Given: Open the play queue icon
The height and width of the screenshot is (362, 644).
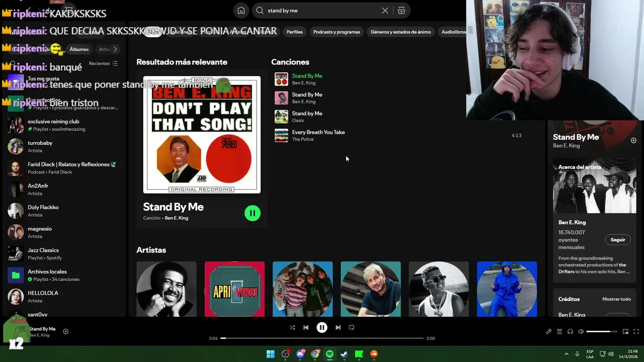Looking at the screenshot, I should pos(559,331).
